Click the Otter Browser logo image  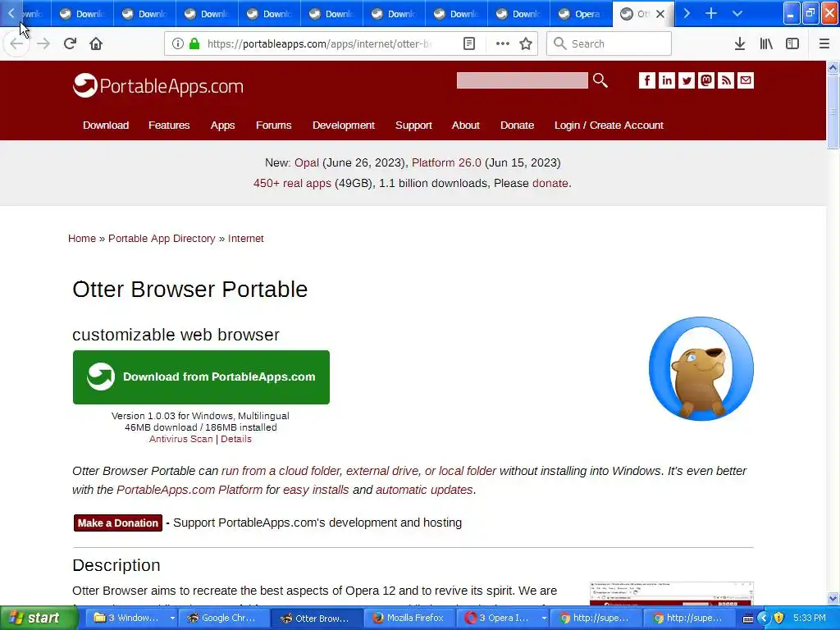pos(701,368)
